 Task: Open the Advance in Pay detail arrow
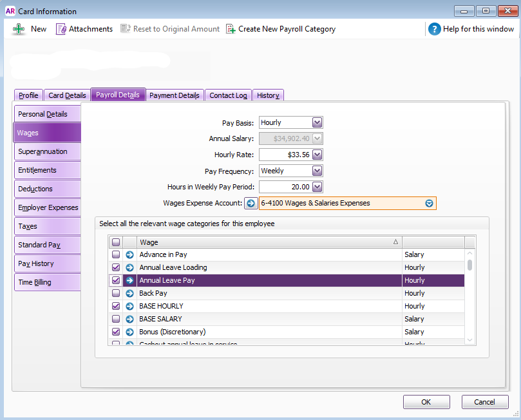[x=129, y=255]
